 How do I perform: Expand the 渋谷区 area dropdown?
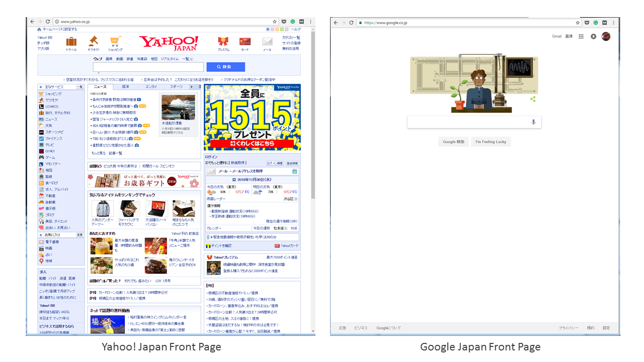[x=290, y=199]
